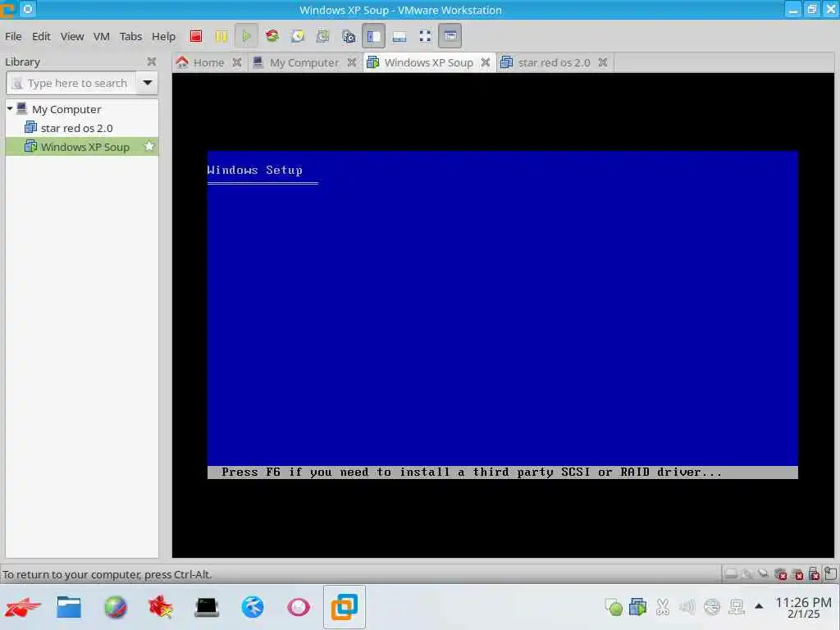
Task: Click the red Power Off toolbar button
Action: click(x=196, y=36)
